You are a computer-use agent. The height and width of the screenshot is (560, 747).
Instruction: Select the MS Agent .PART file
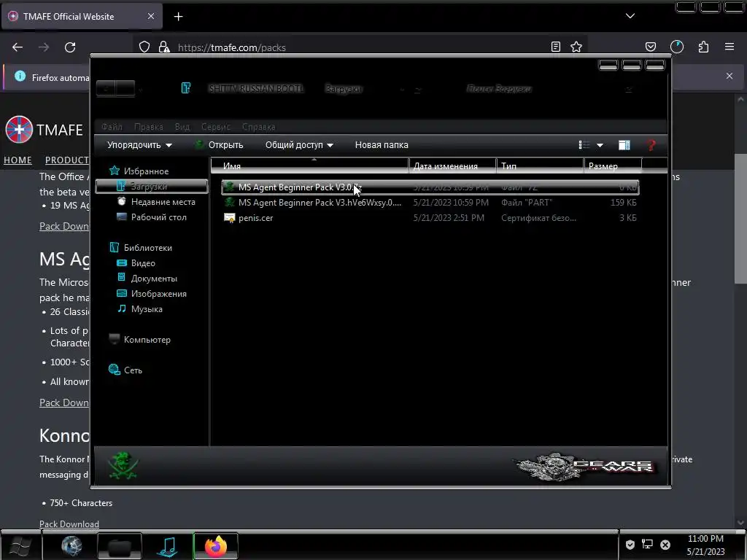pos(430,203)
